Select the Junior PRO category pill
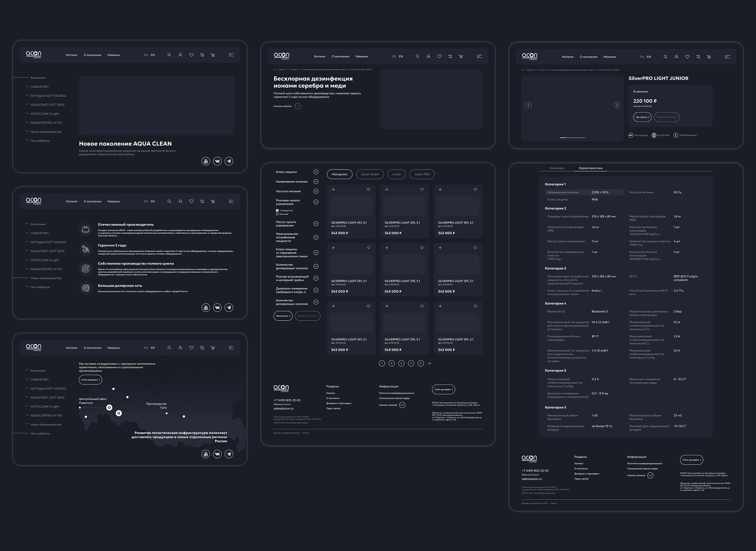Screen dimensions: 756x551 click(x=422, y=174)
